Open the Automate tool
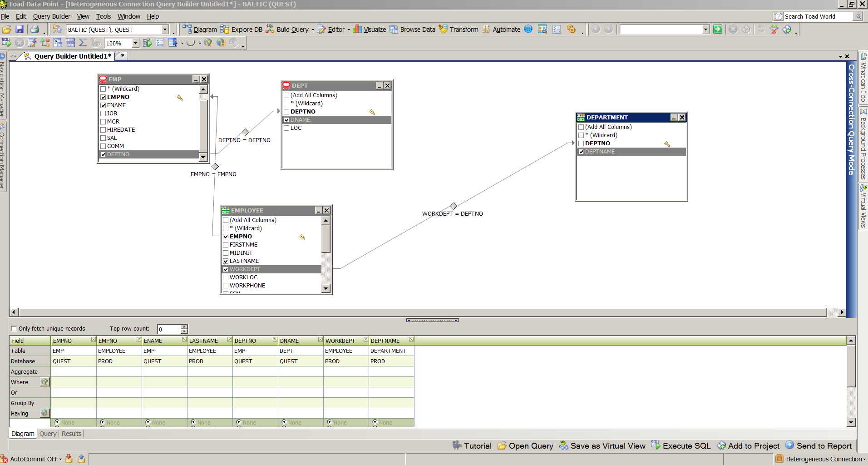The image size is (868, 465). click(501, 30)
